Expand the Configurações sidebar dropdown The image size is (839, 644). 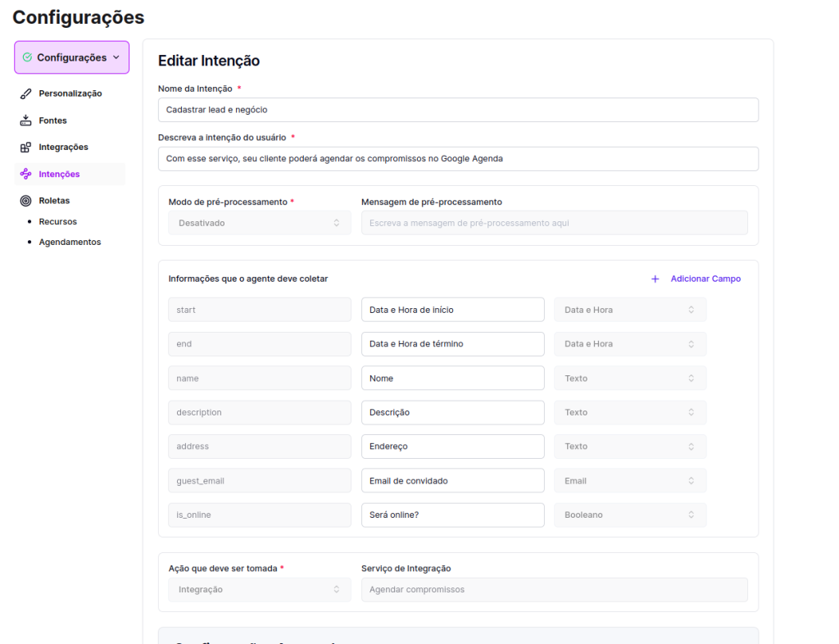pos(71,57)
